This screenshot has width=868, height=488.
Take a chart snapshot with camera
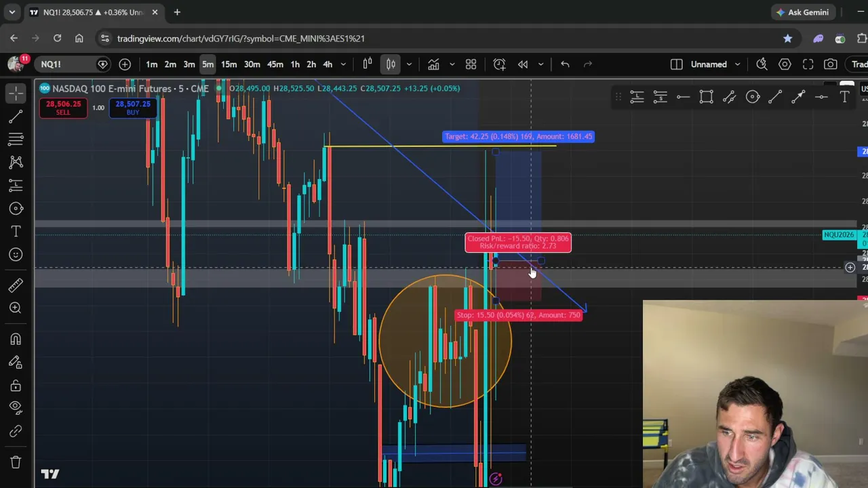(x=831, y=64)
